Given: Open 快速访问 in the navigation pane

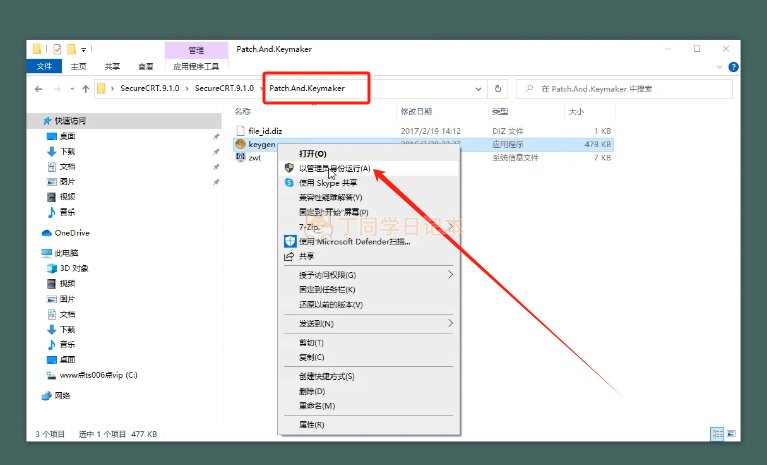Looking at the screenshot, I should tap(70, 121).
